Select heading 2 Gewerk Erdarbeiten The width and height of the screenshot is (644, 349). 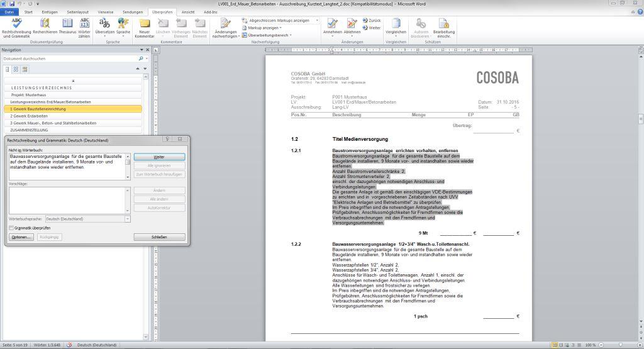point(29,116)
